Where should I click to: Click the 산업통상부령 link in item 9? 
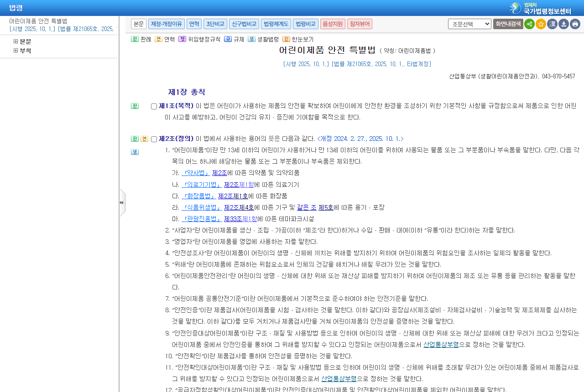click(x=441, y=345)
